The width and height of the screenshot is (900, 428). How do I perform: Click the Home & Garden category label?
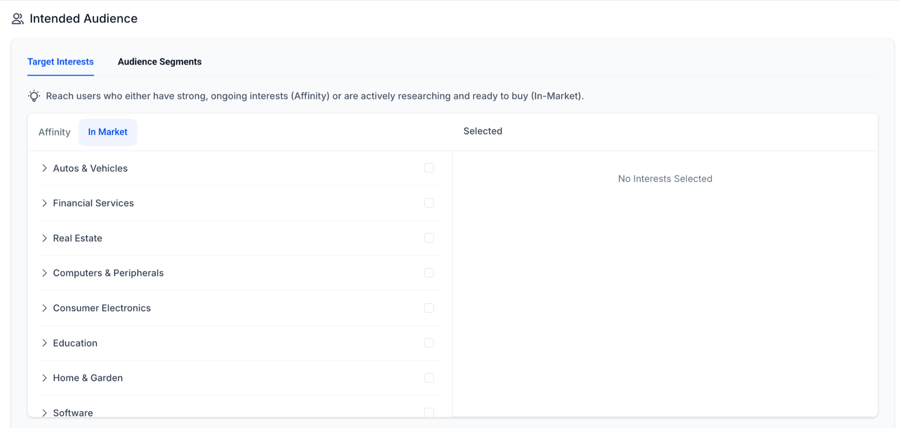88,378
